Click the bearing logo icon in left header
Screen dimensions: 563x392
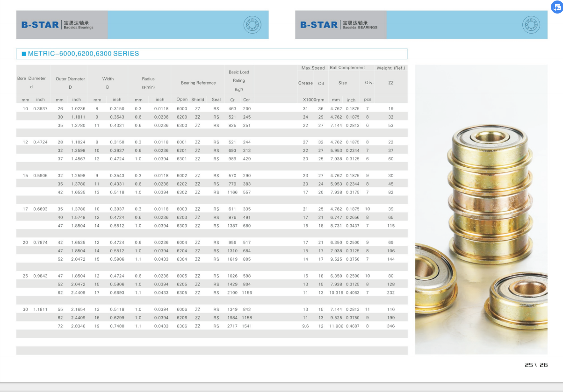pyautogui.click(x=252, y=24)
